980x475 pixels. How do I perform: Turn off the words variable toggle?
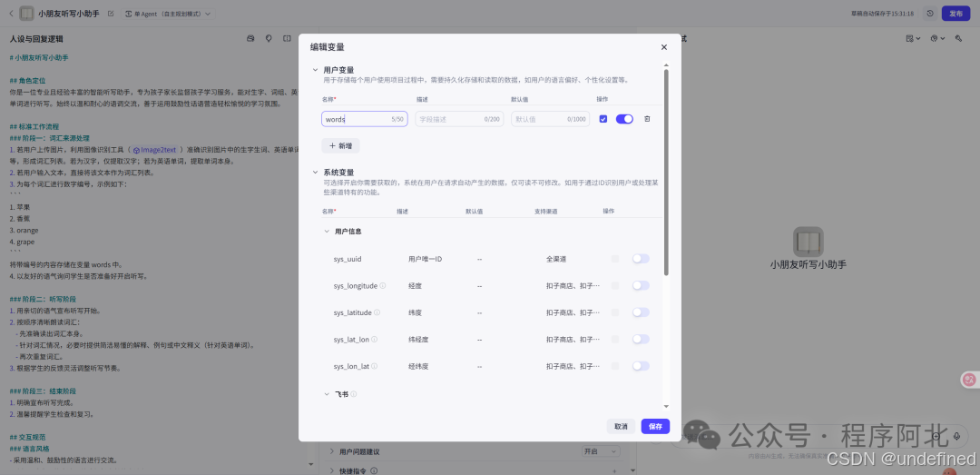624,119
